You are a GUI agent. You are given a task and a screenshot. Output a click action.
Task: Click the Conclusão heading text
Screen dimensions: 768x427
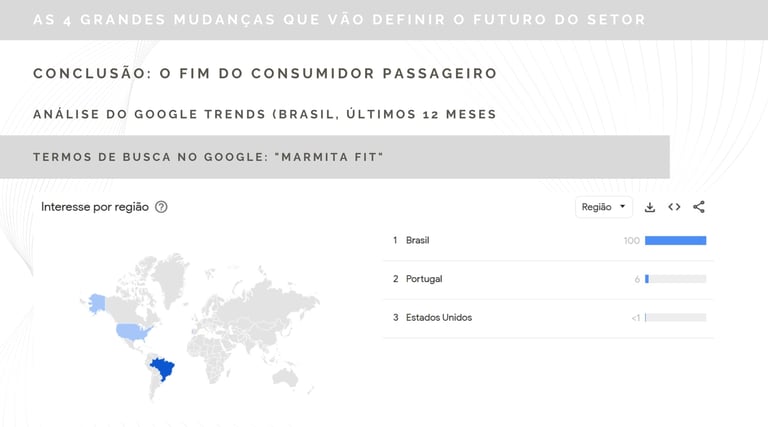point(265,74)
